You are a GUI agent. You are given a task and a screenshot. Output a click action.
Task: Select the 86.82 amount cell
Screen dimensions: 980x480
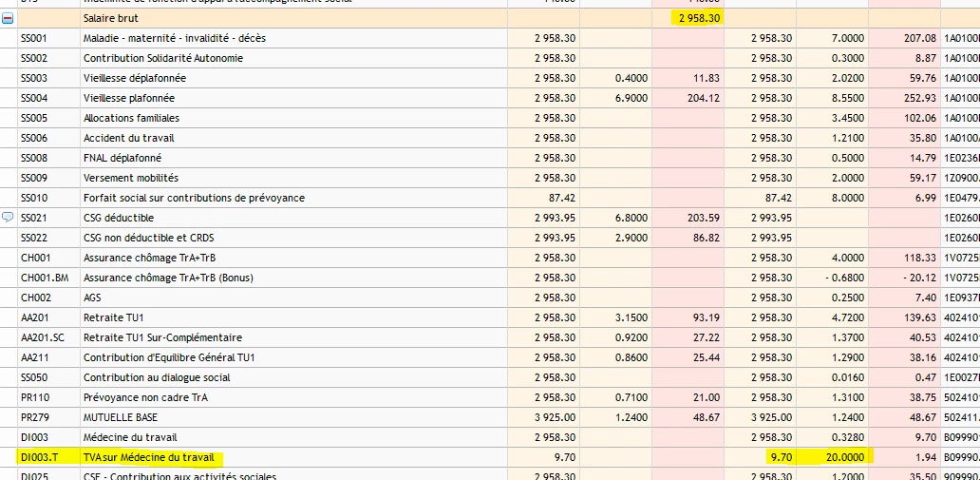coord(707,238)
